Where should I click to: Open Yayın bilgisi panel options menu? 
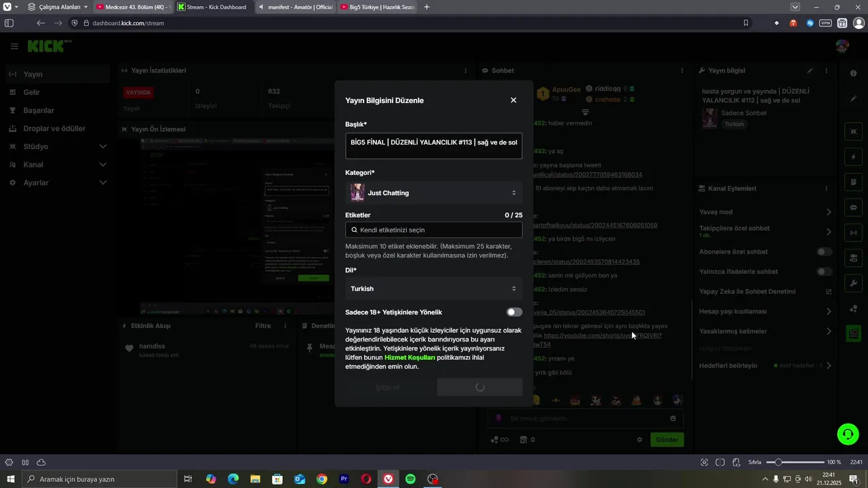826,70
